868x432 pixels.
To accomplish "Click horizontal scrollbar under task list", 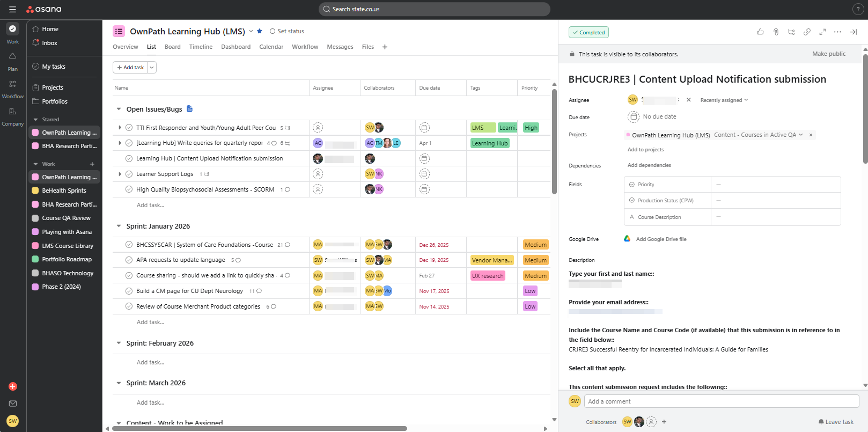I will point(259,428).
